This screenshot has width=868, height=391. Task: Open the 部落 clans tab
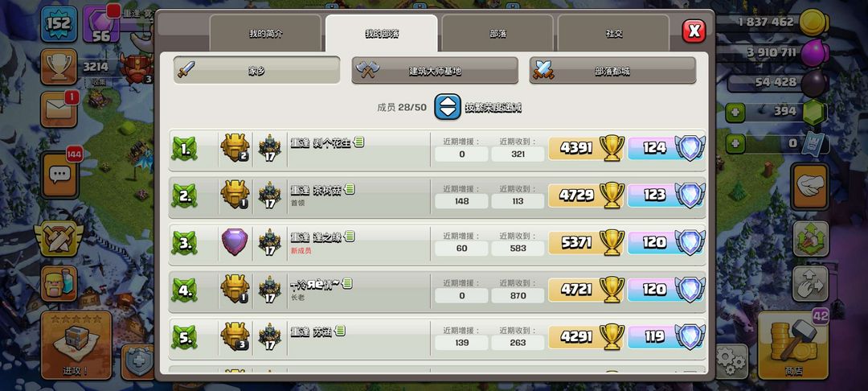pos(497,33)
